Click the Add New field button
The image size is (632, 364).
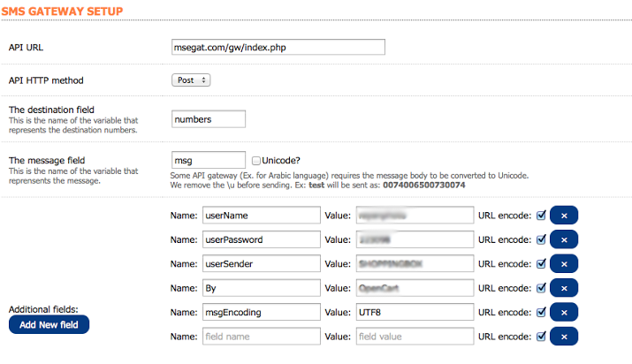[x=49, y=325]
